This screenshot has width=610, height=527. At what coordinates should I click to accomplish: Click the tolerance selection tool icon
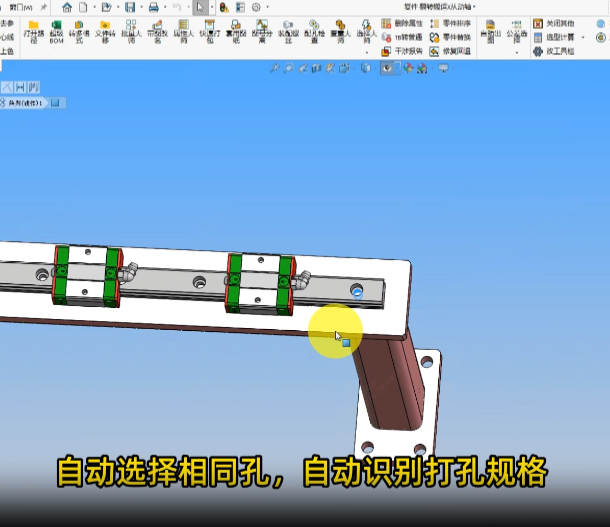(517, 31)
